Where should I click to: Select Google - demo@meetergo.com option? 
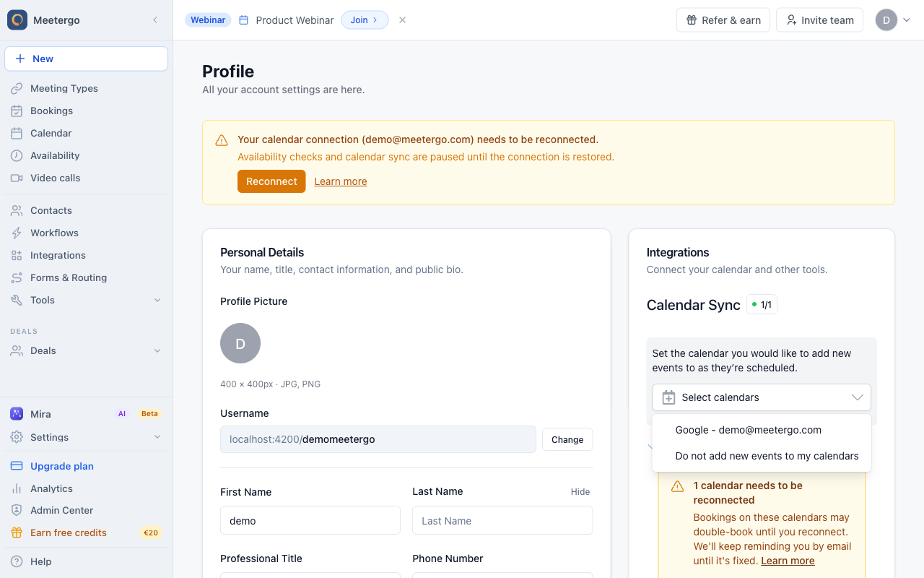click(x=762, y=430)
